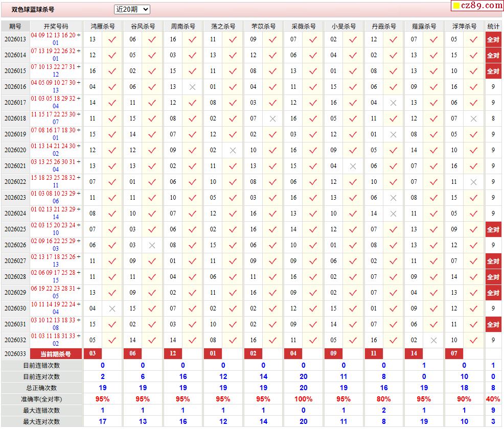504x429 pixels.
Task: Click the X mark for 荡之杀号 in row 2026020
Action: 233,150
